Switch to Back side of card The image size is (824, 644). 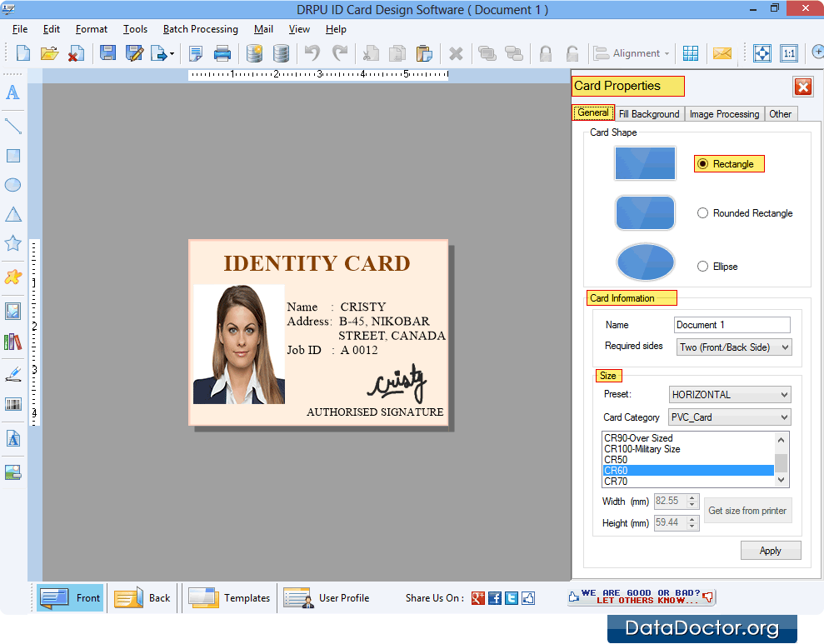click(142, 598)
